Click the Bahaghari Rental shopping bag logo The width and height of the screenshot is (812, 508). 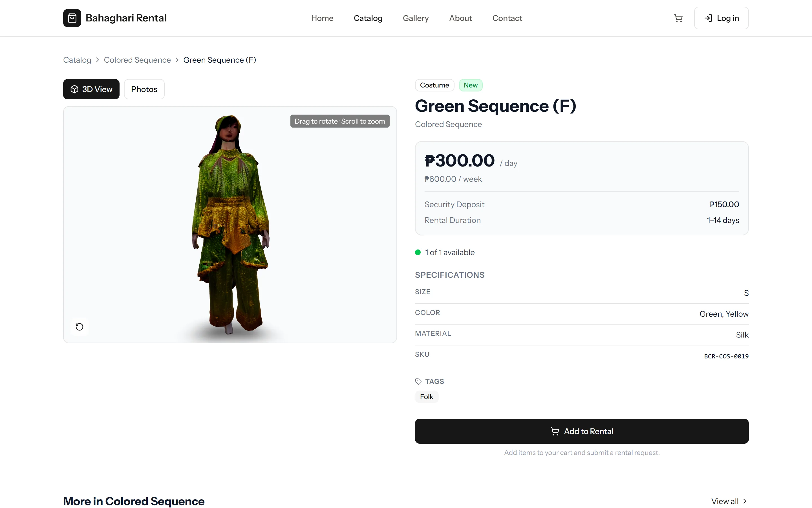[72, 18]
